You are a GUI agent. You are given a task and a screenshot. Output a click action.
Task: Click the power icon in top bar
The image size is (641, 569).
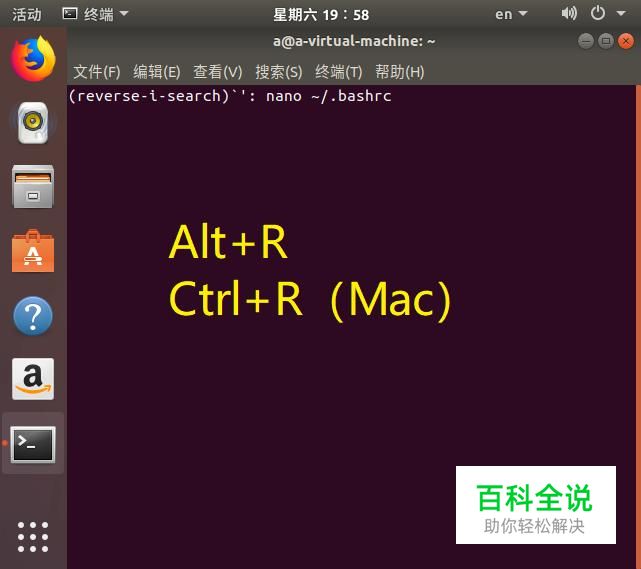[598, 13]
